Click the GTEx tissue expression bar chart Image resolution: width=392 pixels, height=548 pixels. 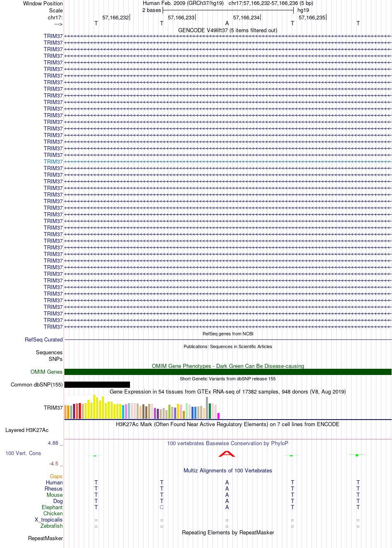(142, 407)
